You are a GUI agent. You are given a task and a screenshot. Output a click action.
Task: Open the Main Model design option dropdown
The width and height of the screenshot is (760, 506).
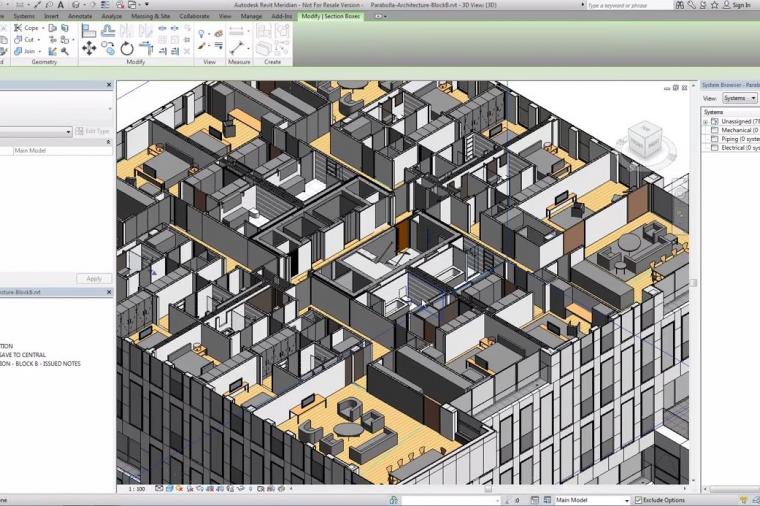coord(593,500)
